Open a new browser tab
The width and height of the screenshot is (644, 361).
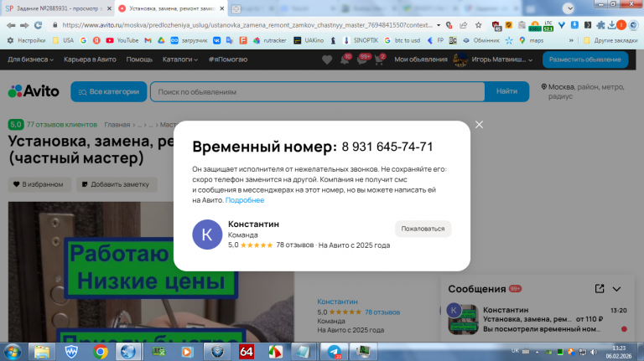[236, 8]
